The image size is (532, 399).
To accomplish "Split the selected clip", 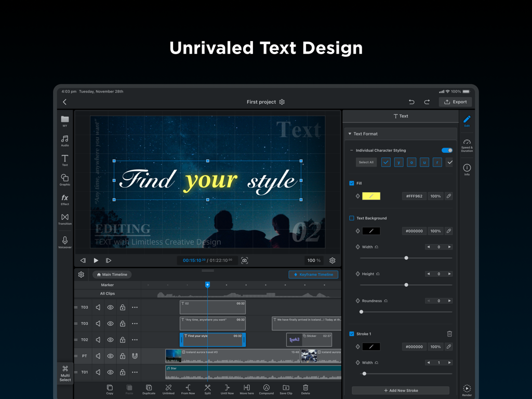I will pyautogui.click(x=207, y=390).
